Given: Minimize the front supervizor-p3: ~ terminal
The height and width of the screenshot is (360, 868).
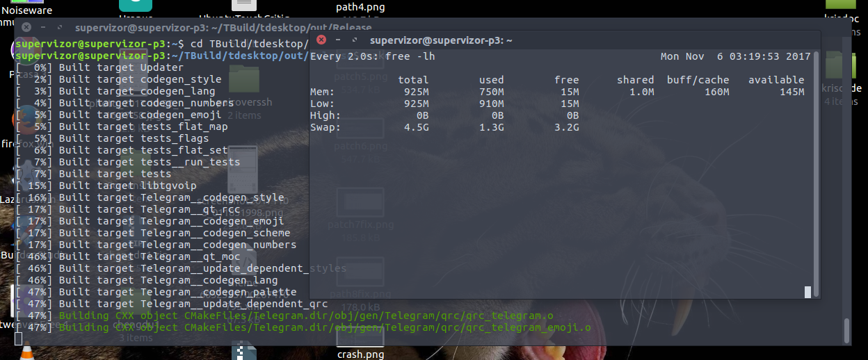Looking at the screenshot, I should (x=337, y=40).
